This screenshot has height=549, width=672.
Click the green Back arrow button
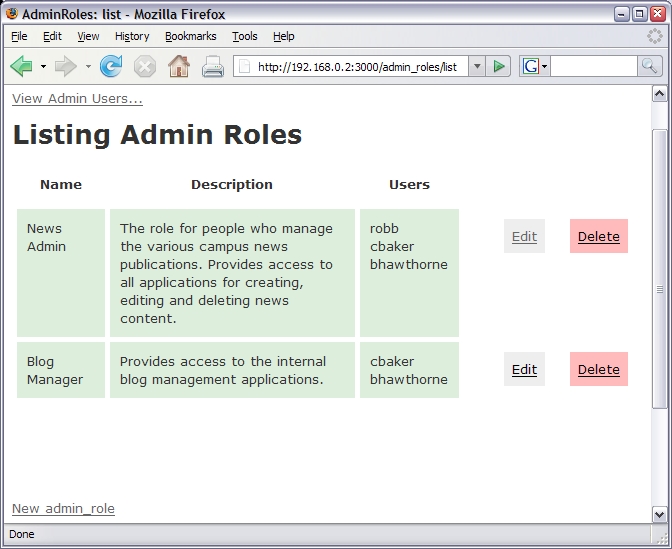[21, 66]
